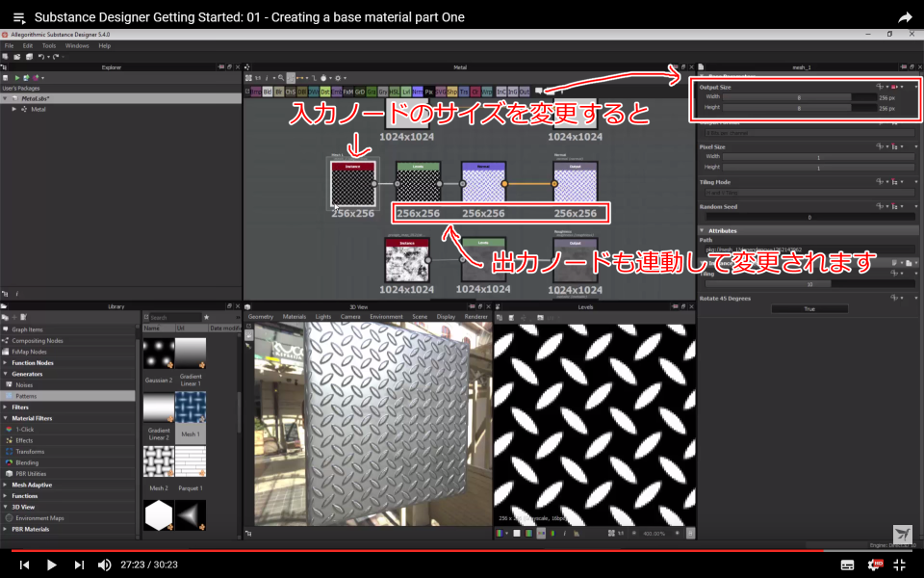This screenshot has width=924, height=578.
Task: Select Compositing Nodes in Library
Action: pos(38,341)
